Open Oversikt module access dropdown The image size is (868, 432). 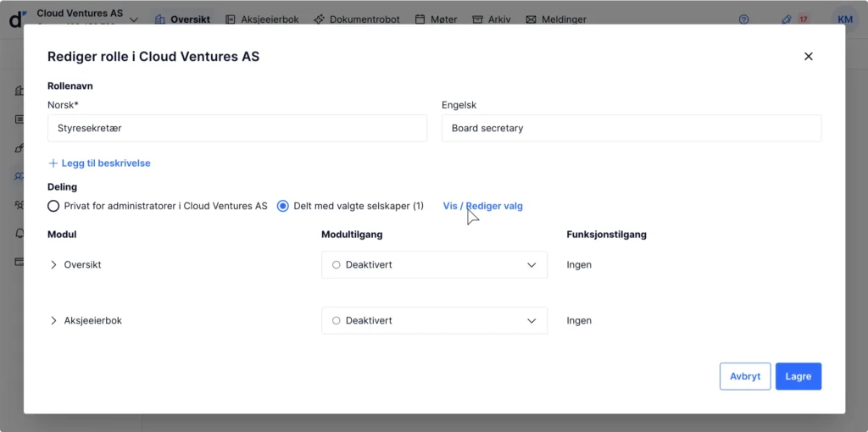(x=434, y=265)
